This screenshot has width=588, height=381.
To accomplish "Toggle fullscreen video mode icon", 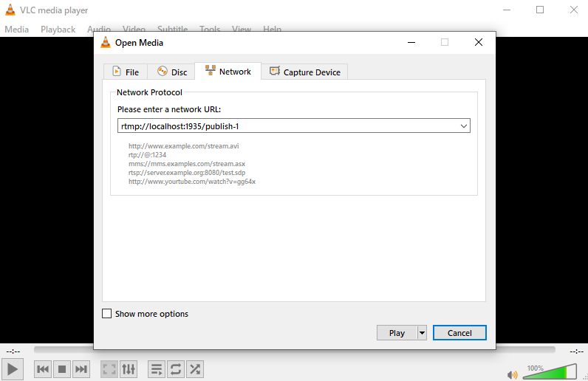I will tap(109, 369).
